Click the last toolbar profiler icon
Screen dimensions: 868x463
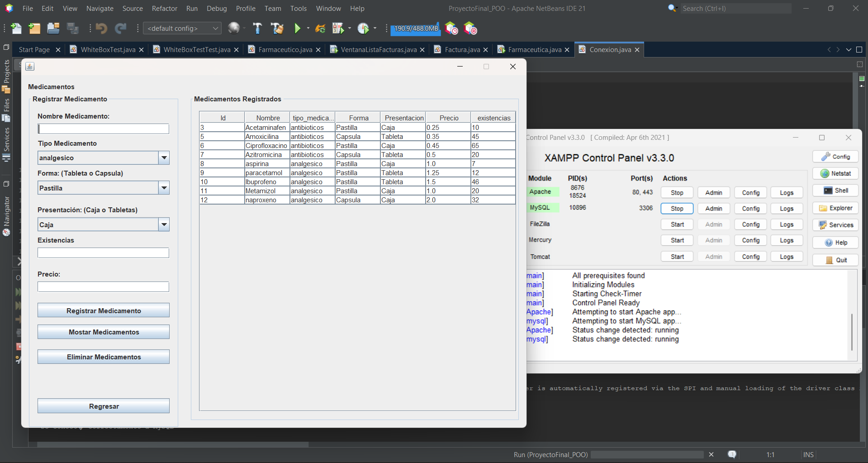[x=470, y=29]
